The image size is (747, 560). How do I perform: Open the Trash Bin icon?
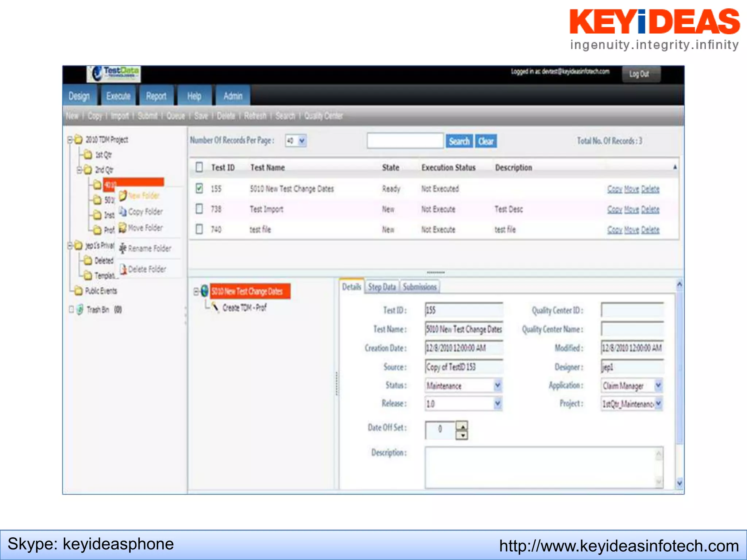click(x=80, y=310)
